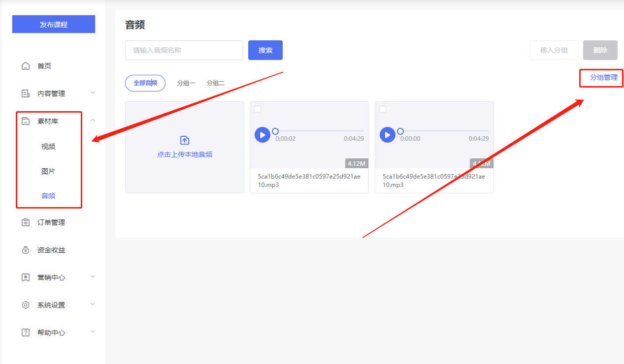The width and height of the screenshot is (624, 364).
Task: Click the 帮助中心 question mark icon
Action: point(26,333)
